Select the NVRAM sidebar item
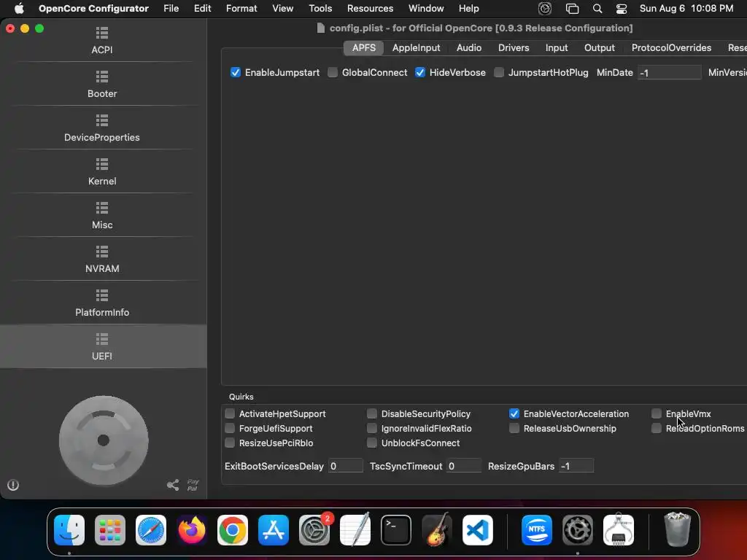 point(102,260)
